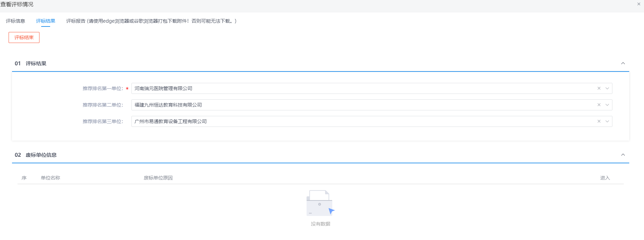Viewport: 644px width, 240px height.
Task: Select the 评标结果 tab
Action: [45, 21]
